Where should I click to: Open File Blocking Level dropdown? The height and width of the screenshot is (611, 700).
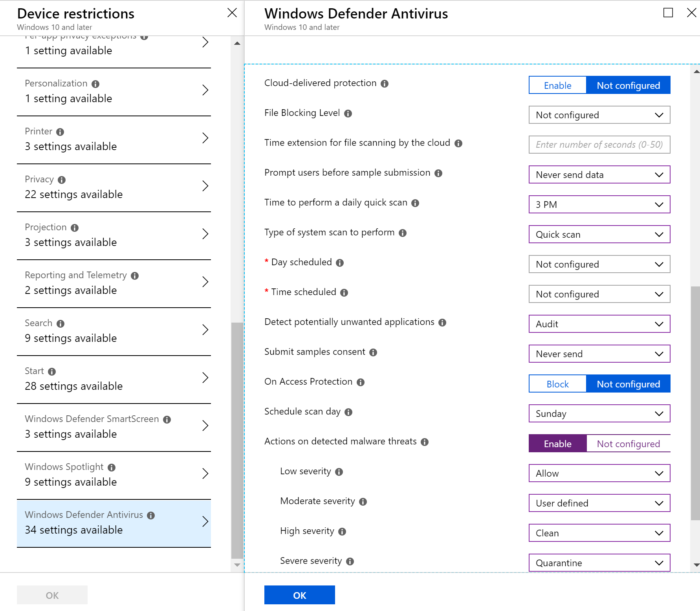(x=599, y=115)
